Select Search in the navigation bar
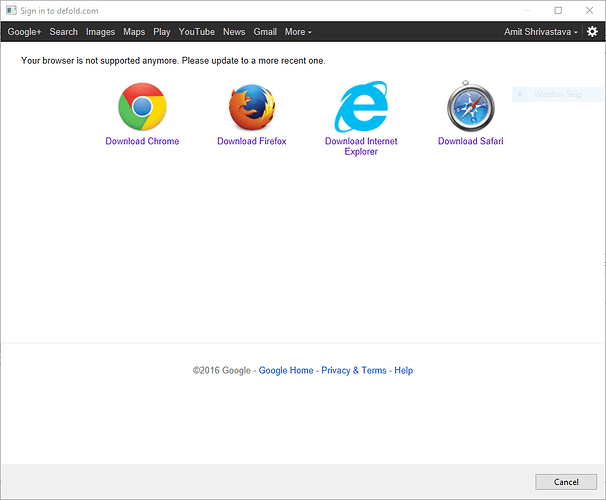 [x=64, y=32]
